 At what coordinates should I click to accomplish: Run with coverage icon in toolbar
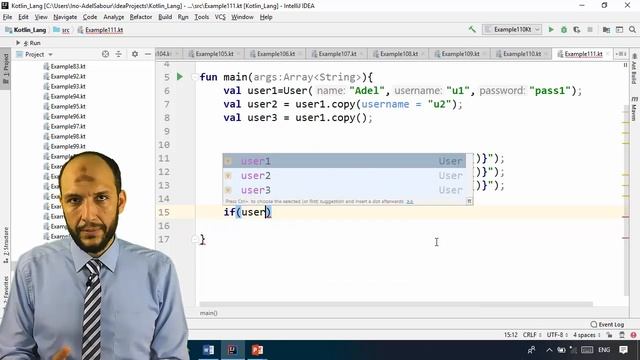click(577, 29)
